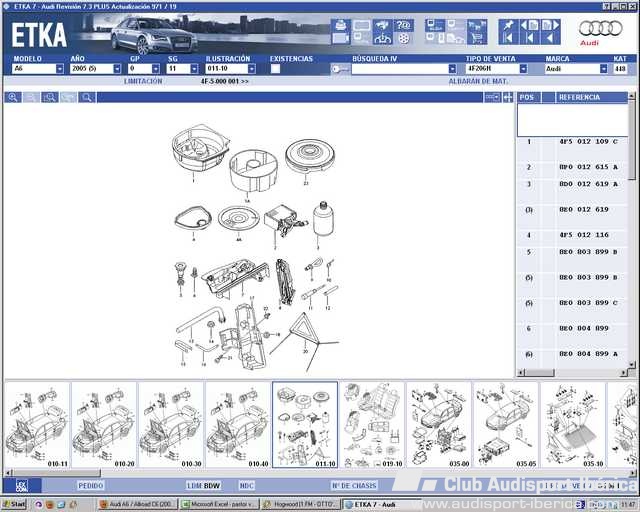Viewport: 640px width, 512px height.
Task: Open the help question-mark icon
Action: (x=403, y=25)
